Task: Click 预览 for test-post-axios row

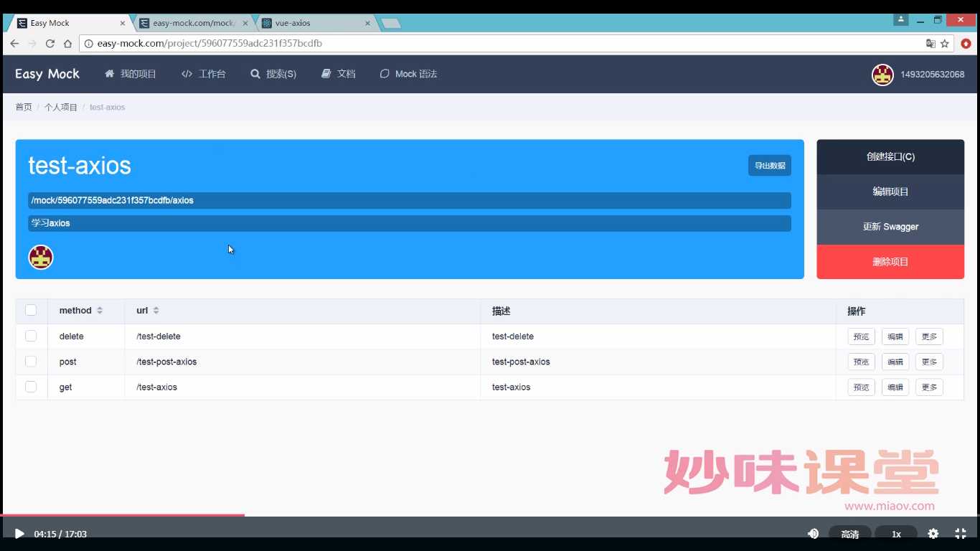Action: pyautogui.click(x=861, y=362)
